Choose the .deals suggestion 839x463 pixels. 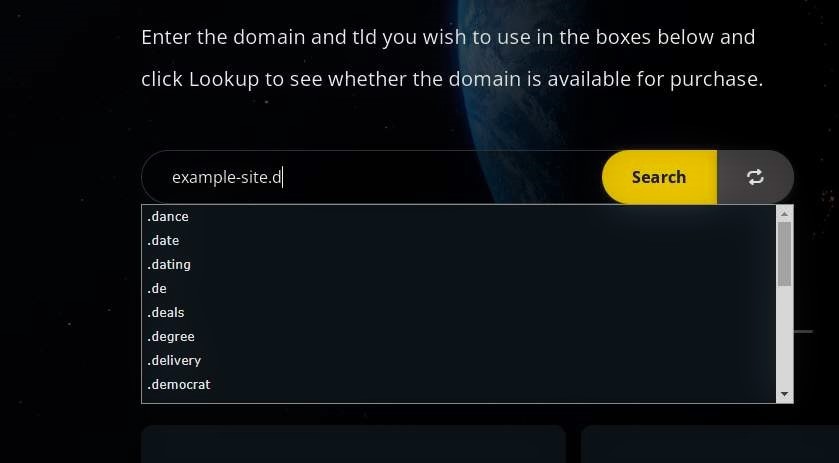tap(459, 313)
